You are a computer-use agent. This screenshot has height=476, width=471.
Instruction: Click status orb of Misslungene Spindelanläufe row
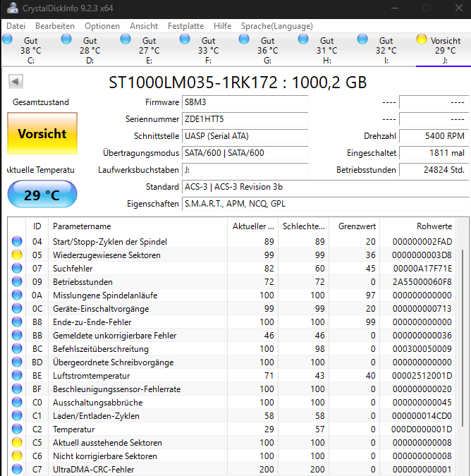pyautogui.click(x=17, y=295)
